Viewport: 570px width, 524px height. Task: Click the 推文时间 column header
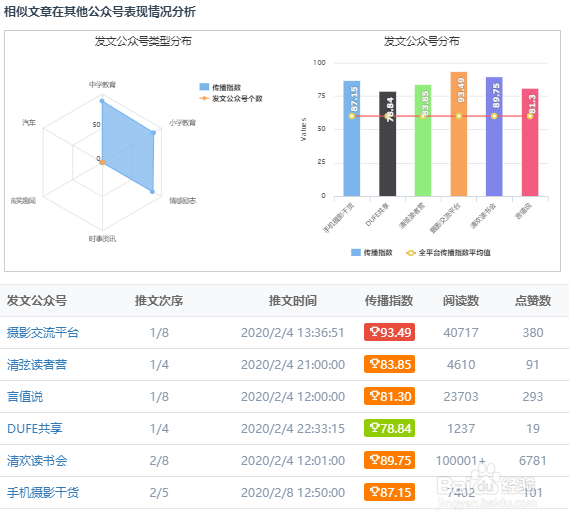tap(293, 301)
